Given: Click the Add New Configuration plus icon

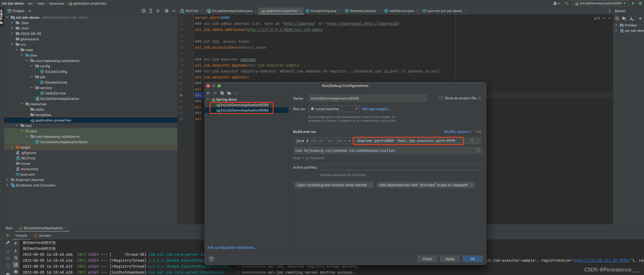Looking at the screenshot, I should pos(208,93).
